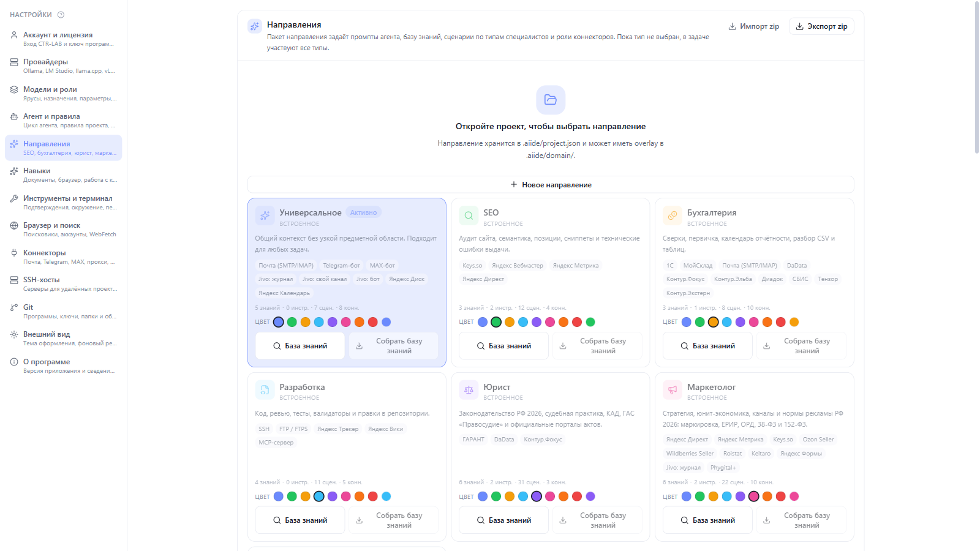Open База знаний in Маркетолог card
The height and width of the screenshot is (551, 980).
click(x=708, y=520)
